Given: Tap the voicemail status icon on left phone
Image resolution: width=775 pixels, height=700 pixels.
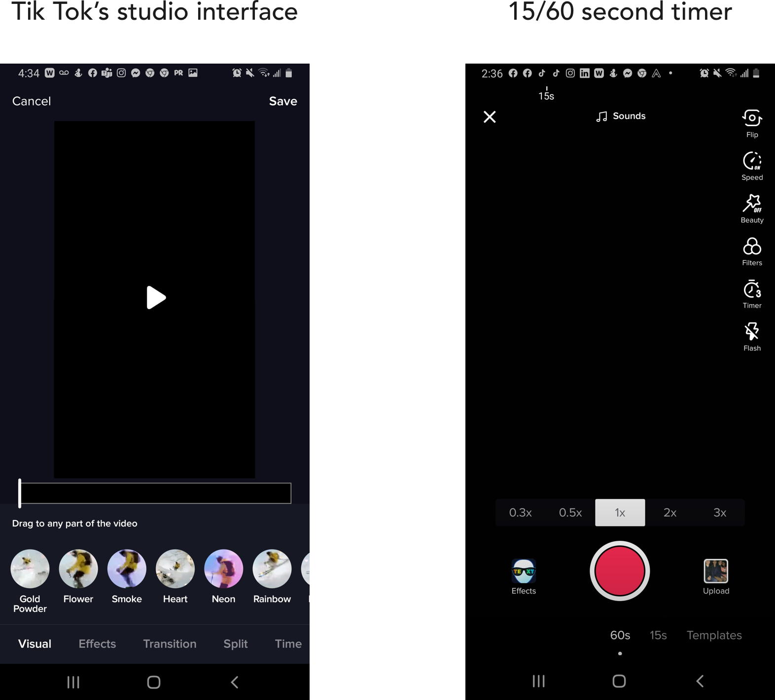Looking at the screenshot, I should [x=64, y=72].
